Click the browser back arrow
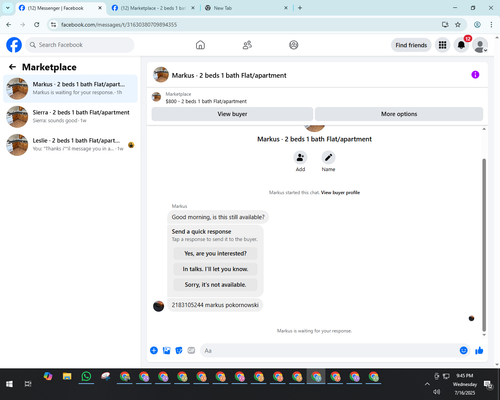The width and height of the screenshot is (500, 400). (9, 25)
